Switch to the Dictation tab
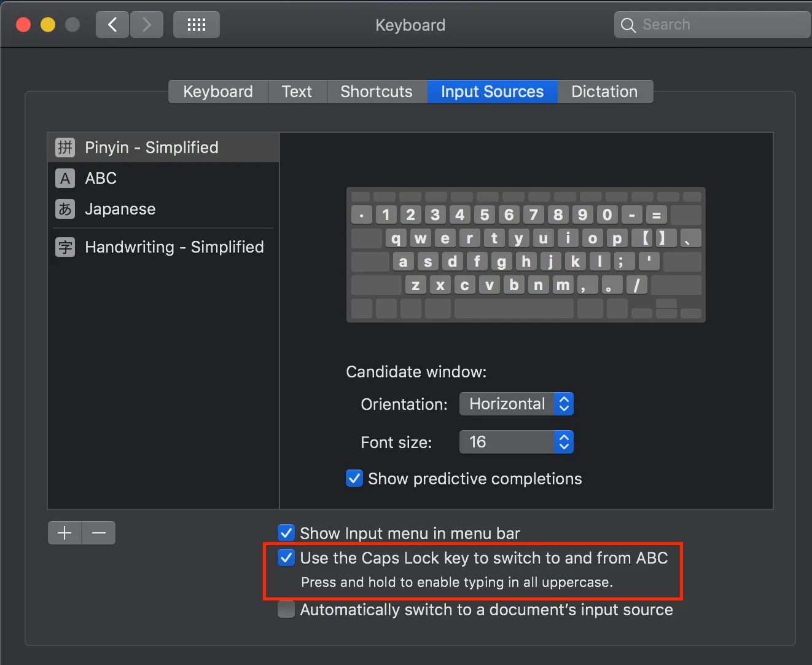This screenshot has width=812, height=665. coord(604,91)
